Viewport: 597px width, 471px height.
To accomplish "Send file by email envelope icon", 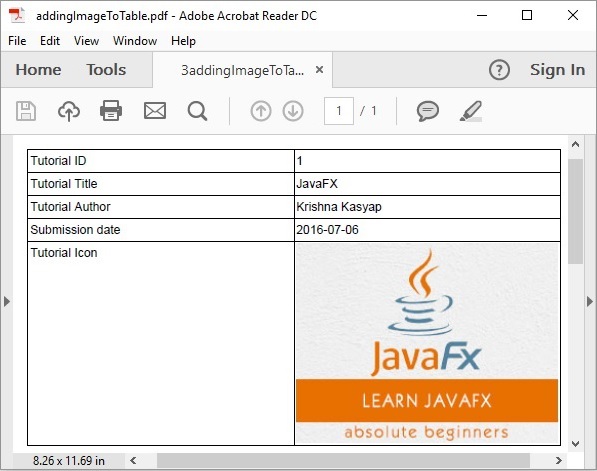I will [155, 111].
